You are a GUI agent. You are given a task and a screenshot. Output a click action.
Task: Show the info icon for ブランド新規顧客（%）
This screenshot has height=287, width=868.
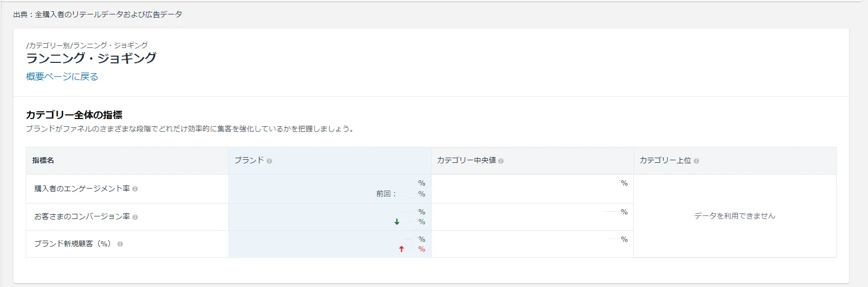click(x=120, y=244)
